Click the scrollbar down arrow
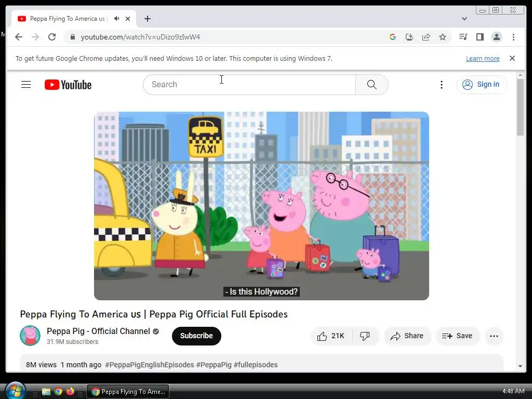Image resolution: width=532 pixels, height=399 pixels. tap(520, 366)
